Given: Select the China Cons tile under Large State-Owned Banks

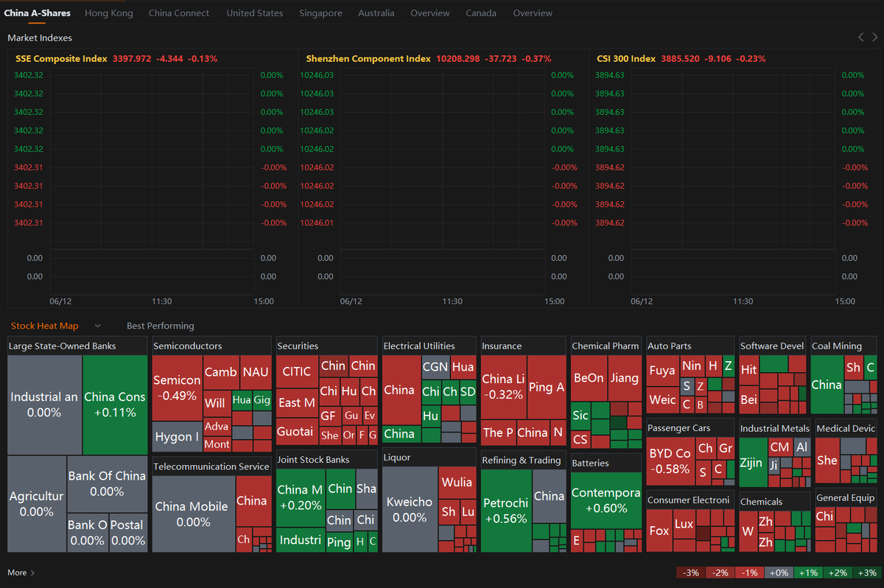Looking at the screenshot, I should click(x=115, y=402).
